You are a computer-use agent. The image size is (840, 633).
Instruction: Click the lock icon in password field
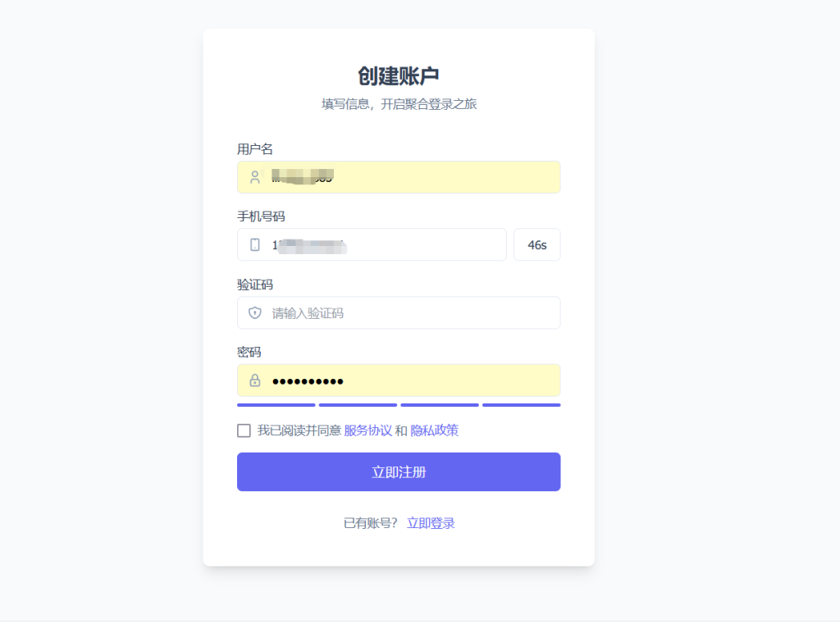point(255,380)
